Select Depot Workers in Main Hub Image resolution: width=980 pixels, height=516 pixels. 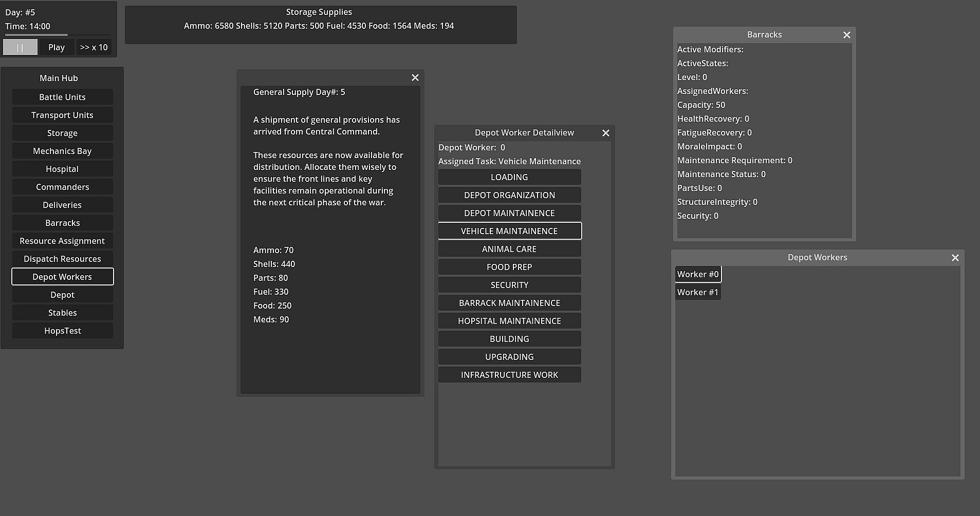[62, 277]
